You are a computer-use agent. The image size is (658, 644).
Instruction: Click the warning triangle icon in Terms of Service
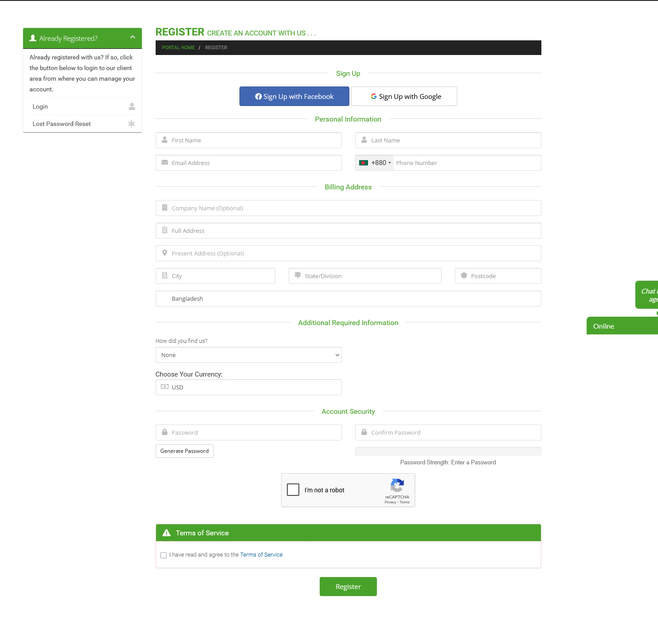(167, 533)
